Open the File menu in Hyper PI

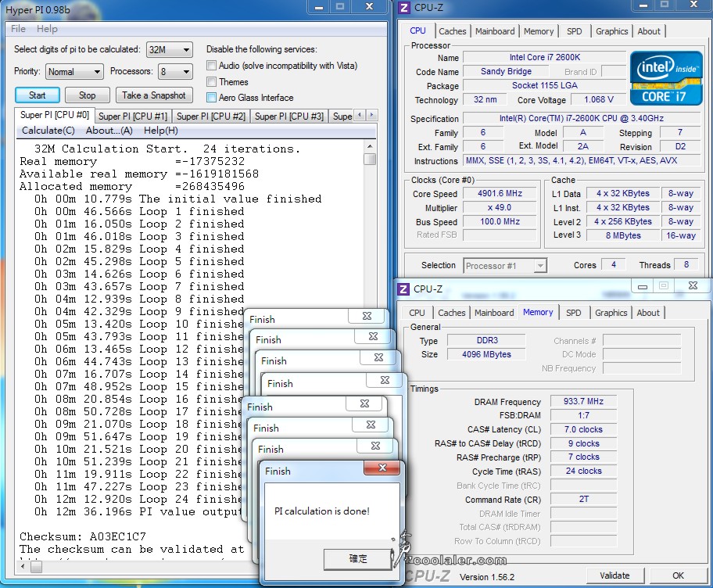tap(18, 29)
